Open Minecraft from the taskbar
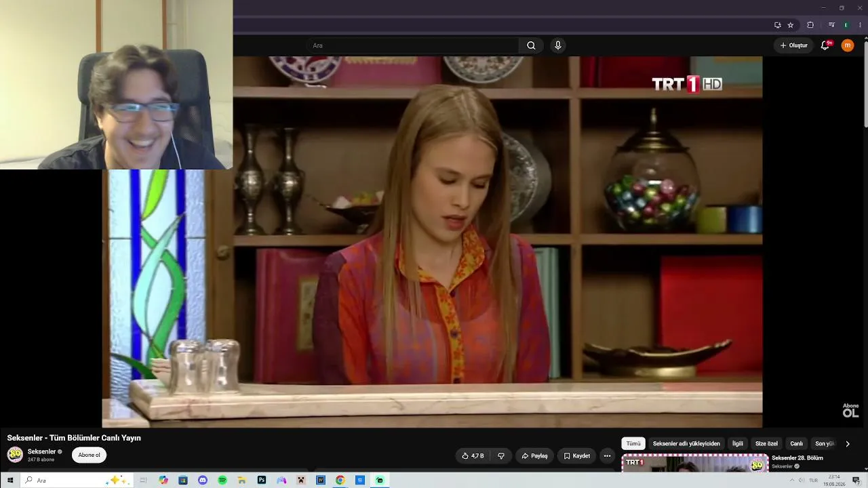This screenshot has width=868, height=488. (x=301, y=481)
